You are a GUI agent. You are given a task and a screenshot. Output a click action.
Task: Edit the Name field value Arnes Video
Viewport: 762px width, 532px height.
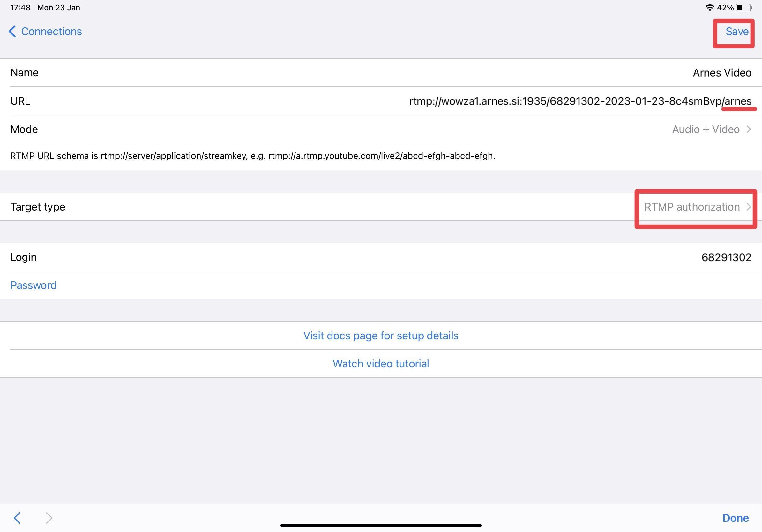[722, 73]
